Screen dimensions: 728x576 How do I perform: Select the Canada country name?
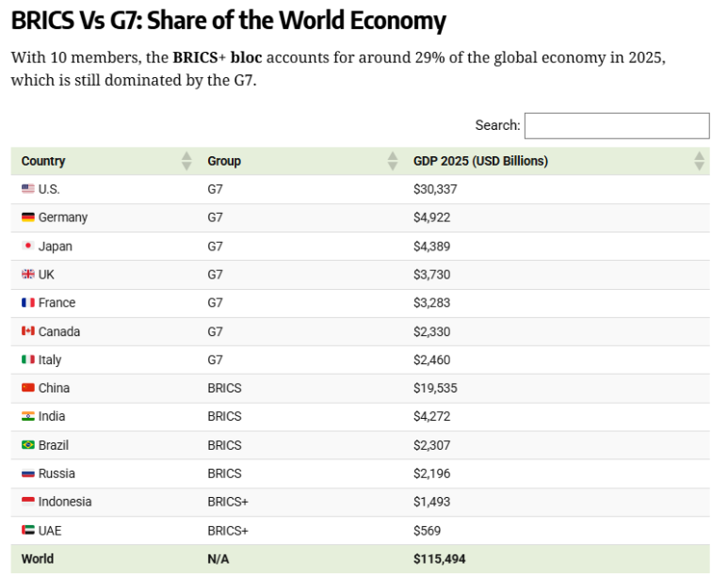click(59, 332)
